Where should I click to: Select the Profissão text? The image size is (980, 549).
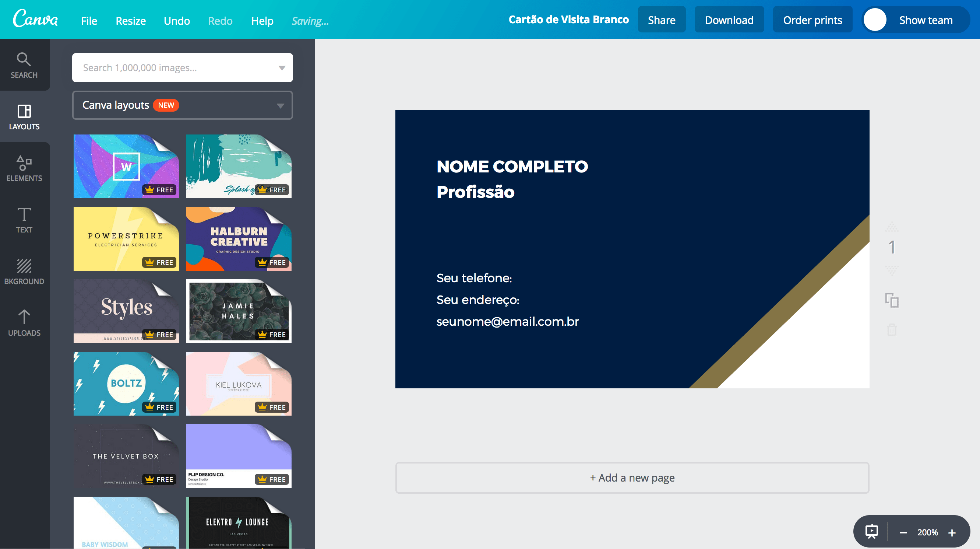[x=476, y=192]
